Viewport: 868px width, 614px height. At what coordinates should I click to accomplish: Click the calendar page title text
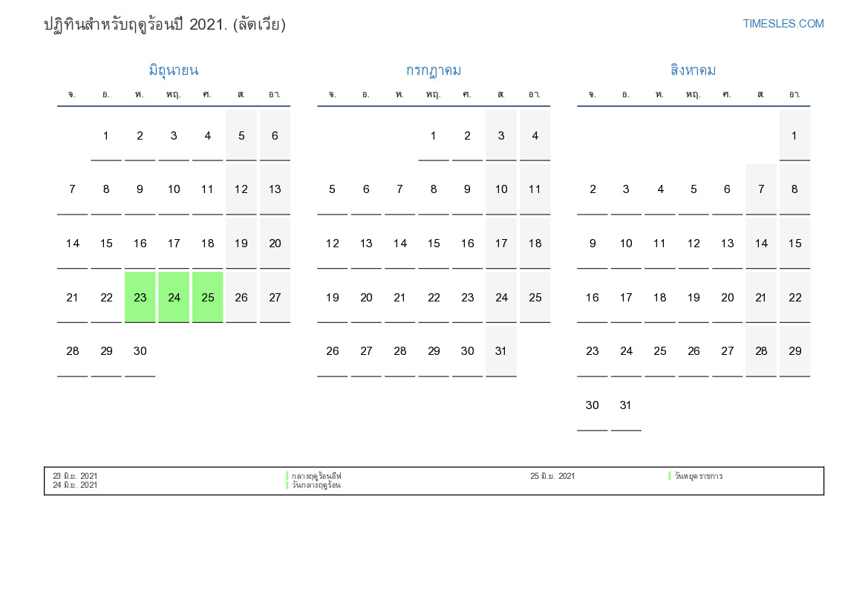[x=165, y=25]
